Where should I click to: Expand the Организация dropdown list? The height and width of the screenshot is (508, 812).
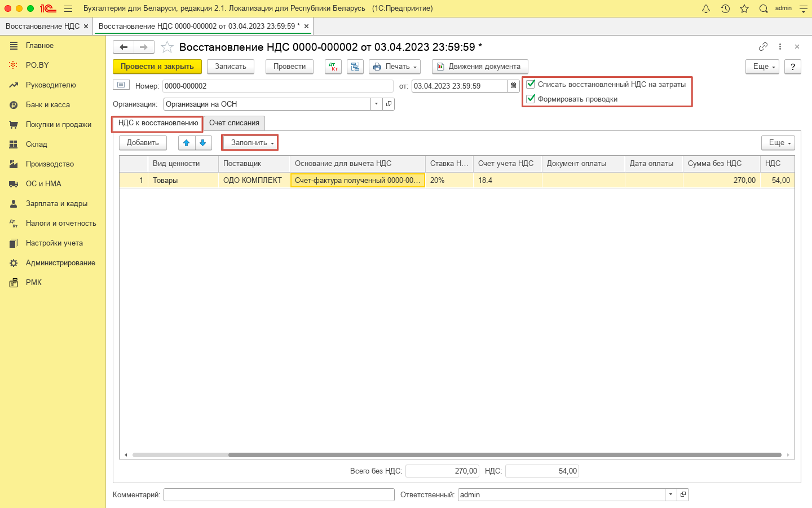(376, 104)
